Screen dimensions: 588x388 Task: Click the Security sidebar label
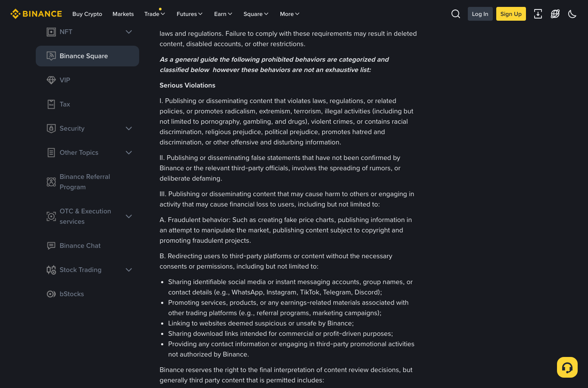(72, 128)
